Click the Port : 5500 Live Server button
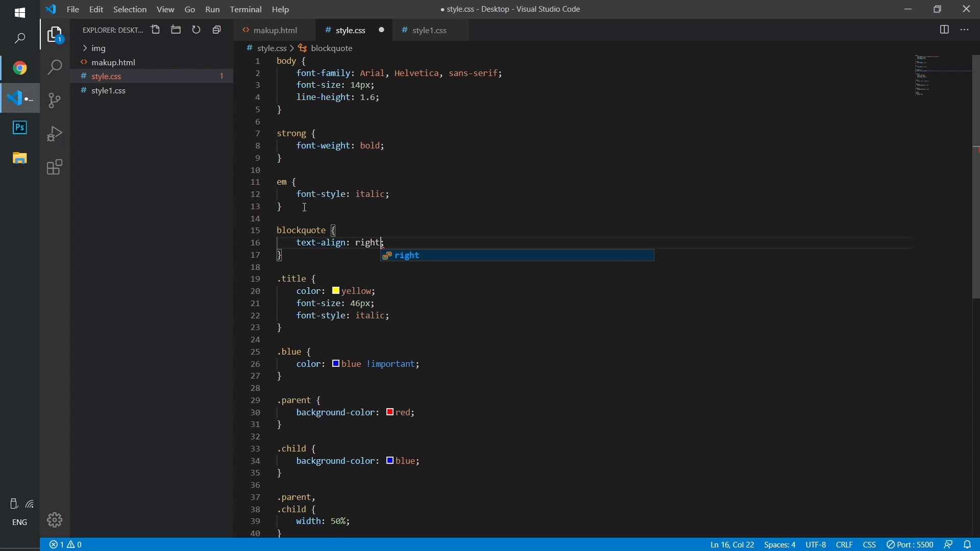 click(x=910, y=545)
